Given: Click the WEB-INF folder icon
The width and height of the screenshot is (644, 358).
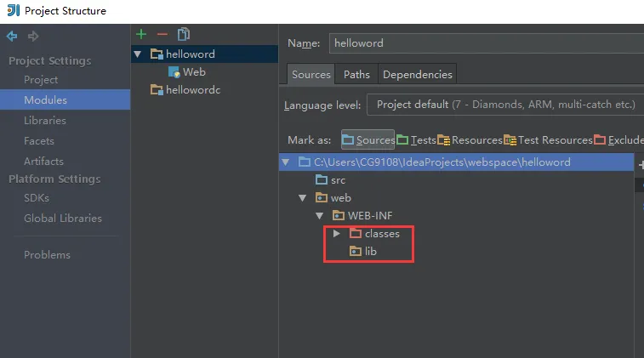Looking at the screenshot, I should coord(339,215).
